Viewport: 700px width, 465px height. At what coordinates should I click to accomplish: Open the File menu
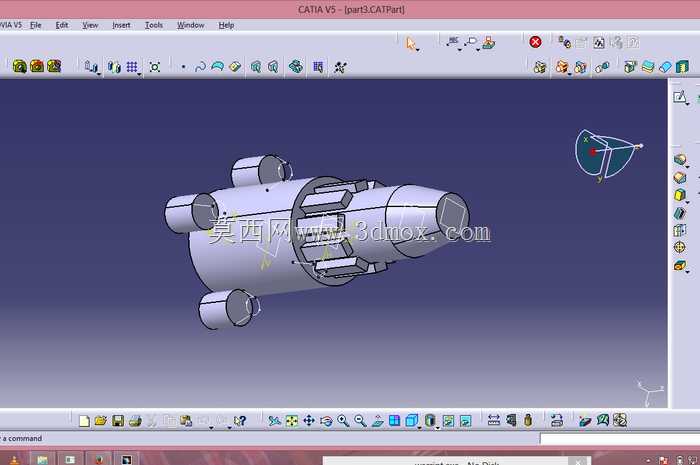coord(36,25)
